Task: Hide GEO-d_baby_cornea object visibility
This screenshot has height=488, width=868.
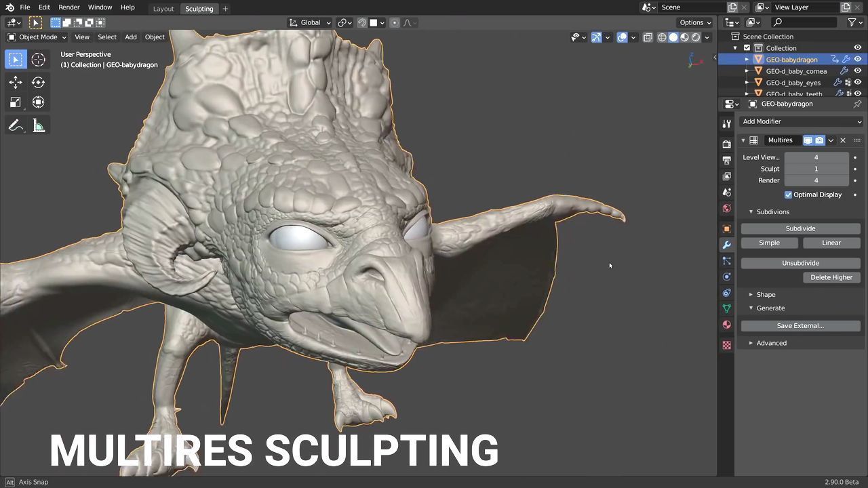Action: 858,71
